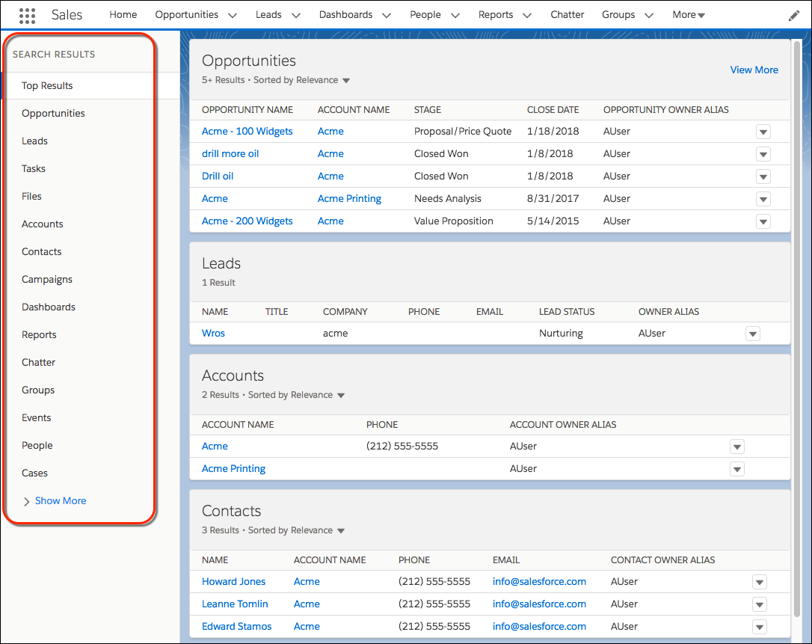
Task: Open row menu for Acme Printing opportunity
Action: [763, 199]
